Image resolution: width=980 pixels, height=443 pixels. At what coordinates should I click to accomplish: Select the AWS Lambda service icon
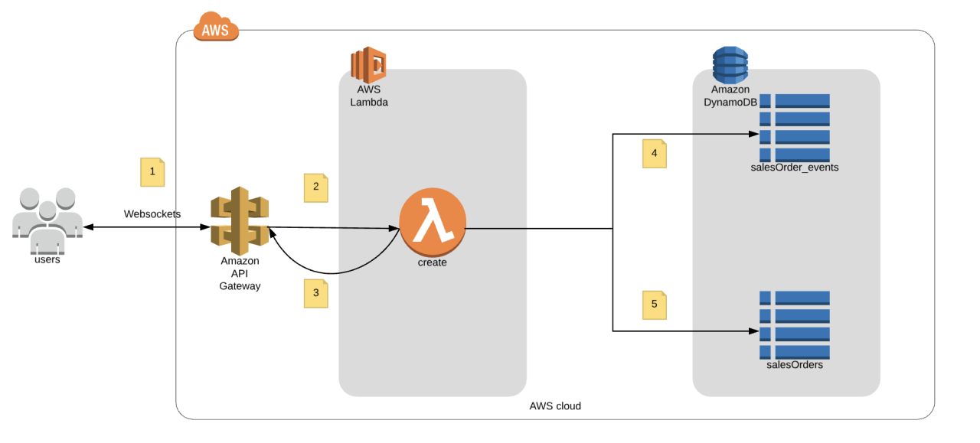tap(367, 64)
